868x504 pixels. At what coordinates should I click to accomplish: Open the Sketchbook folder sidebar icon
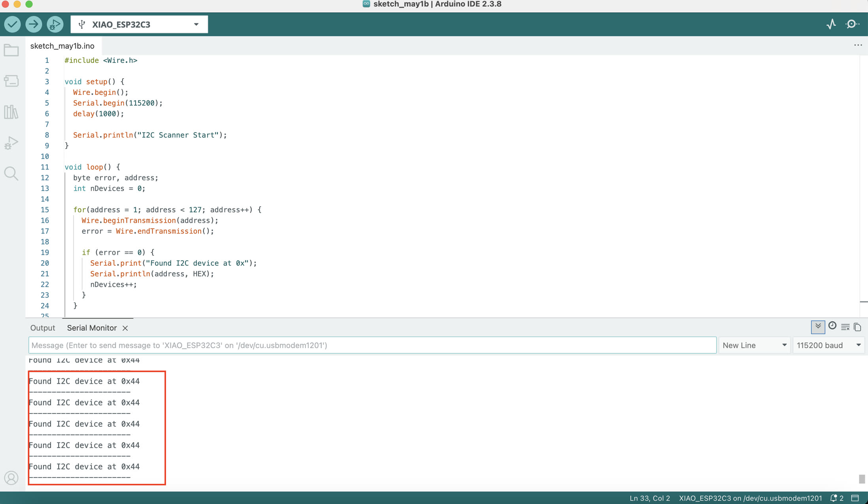11,50
